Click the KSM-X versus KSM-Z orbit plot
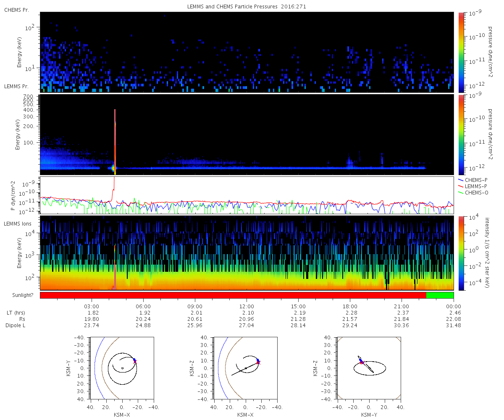Screen dimensions: 504x420 click(x=246, y=368)
